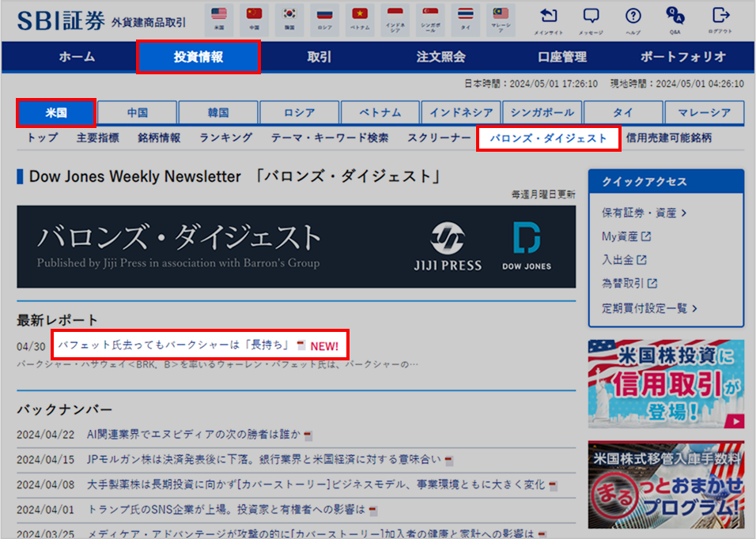Viewport: 756px width, 539px height.
Task: Click external-link icon next to My資産
Action: coord(646,236)
